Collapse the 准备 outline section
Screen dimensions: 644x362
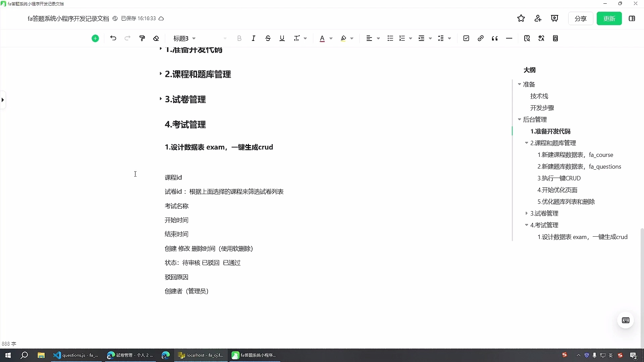520,84
